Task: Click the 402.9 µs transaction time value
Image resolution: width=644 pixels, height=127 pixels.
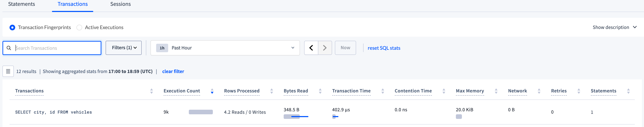Action: (x=341, y=110)
